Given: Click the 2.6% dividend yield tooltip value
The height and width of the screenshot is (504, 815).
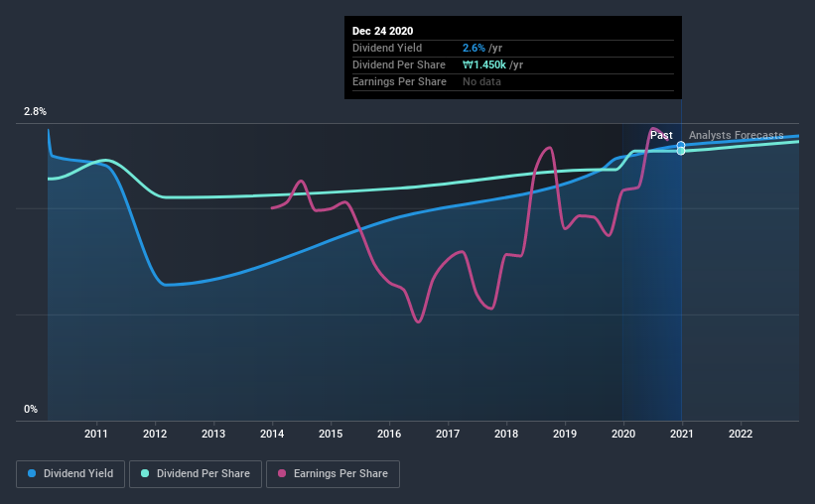Looking at the screenshot, I should click(x=475, y=48).
